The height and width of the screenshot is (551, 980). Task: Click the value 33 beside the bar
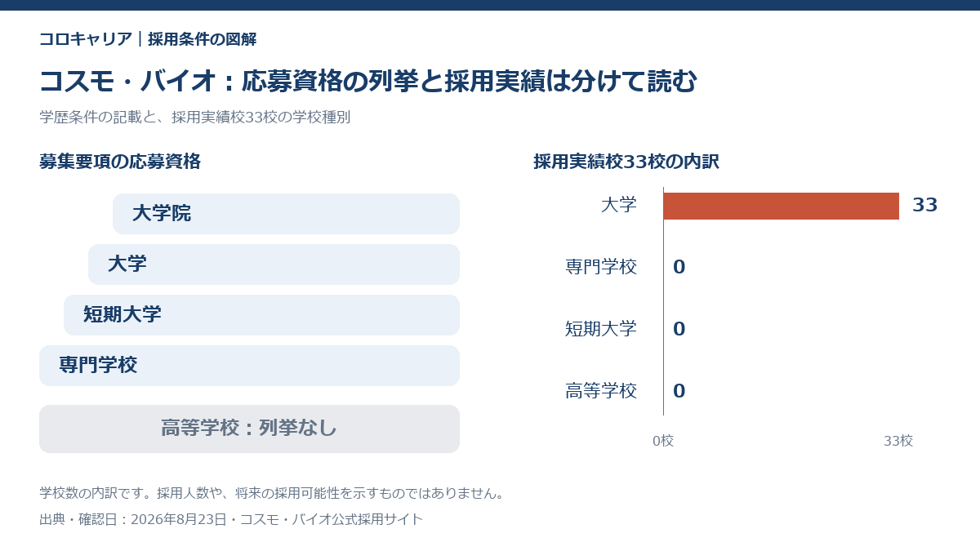924,206
